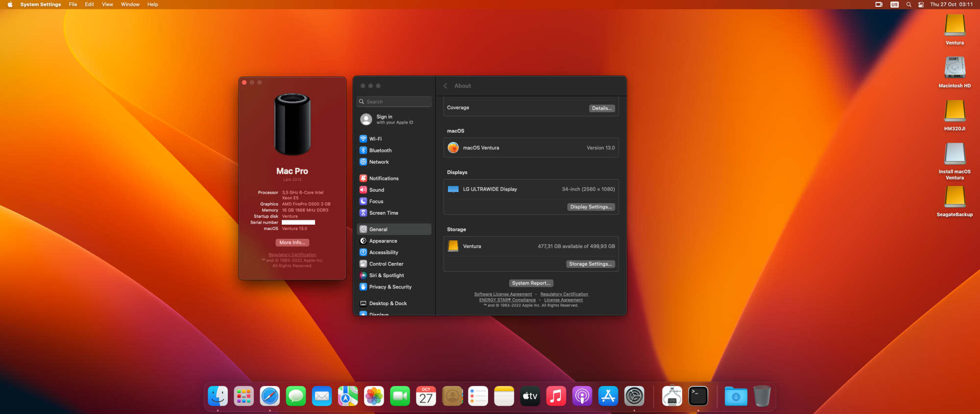The image size is (980, 414).
Task: Open System Settings menu in menu bar
Action: click(41, 4)
